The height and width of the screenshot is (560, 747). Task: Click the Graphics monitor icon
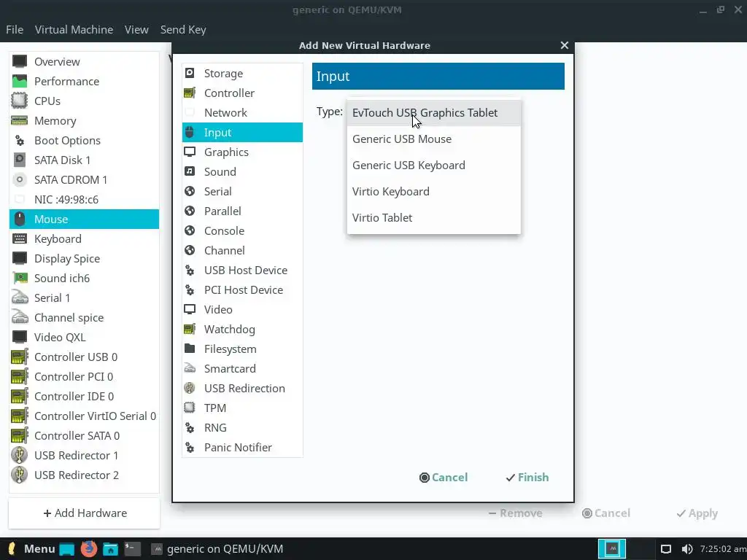[190, 152]
